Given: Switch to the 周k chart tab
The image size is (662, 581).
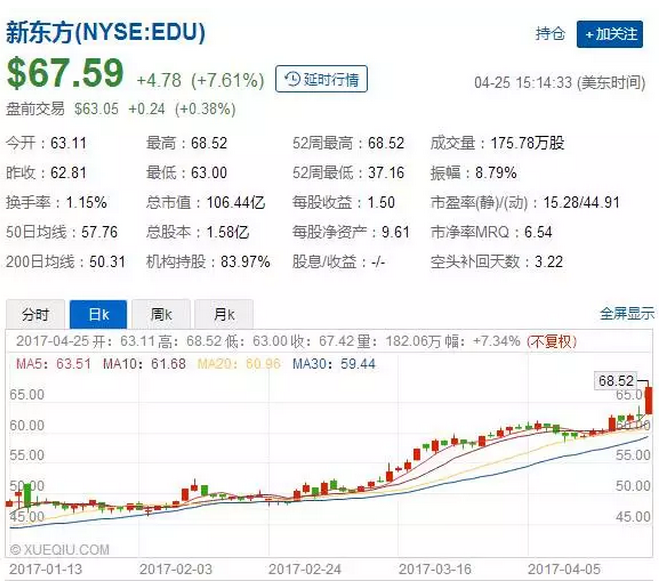Looking at the screenshot, I should 161,315.
